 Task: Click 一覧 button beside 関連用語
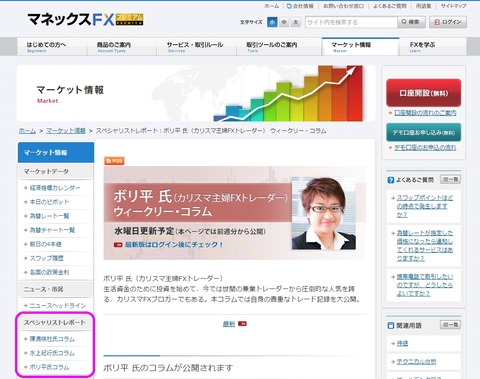450,325
